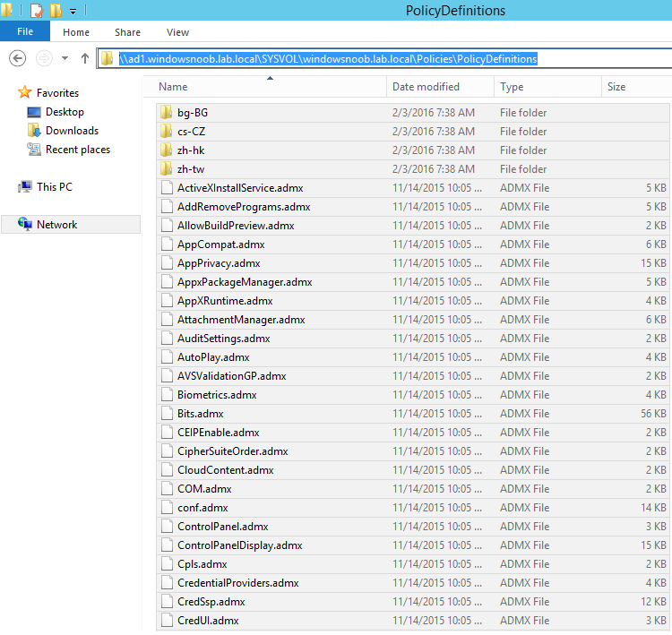672x635 pixels.
Task: Open the File menu
Action: [x=25, y=31]
